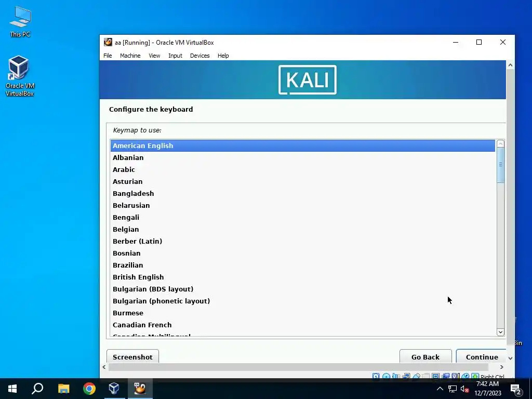Open taskbar Search
The height and width of the screenshot is (399, 532).
click(x=37, y=389)
